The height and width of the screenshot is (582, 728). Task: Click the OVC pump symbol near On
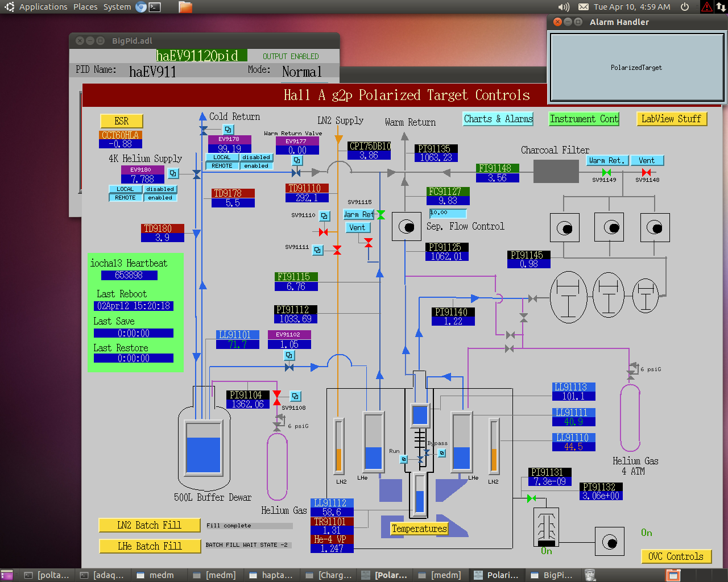[610, 542]
